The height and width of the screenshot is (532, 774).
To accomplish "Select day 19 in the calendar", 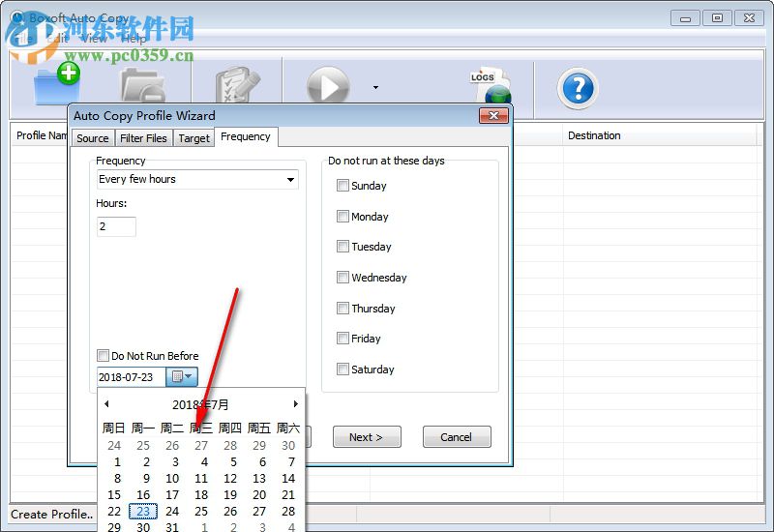I will click(230, 495).
